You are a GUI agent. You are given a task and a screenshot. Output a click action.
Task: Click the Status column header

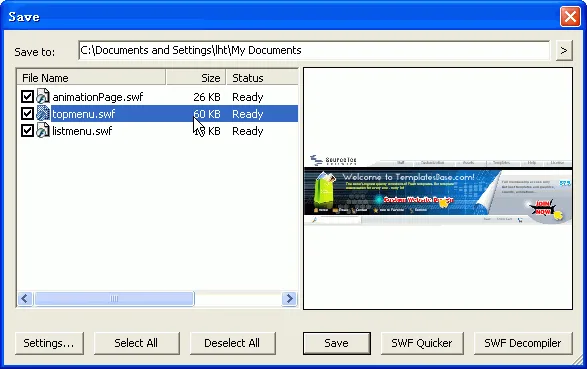click(262, 77)
